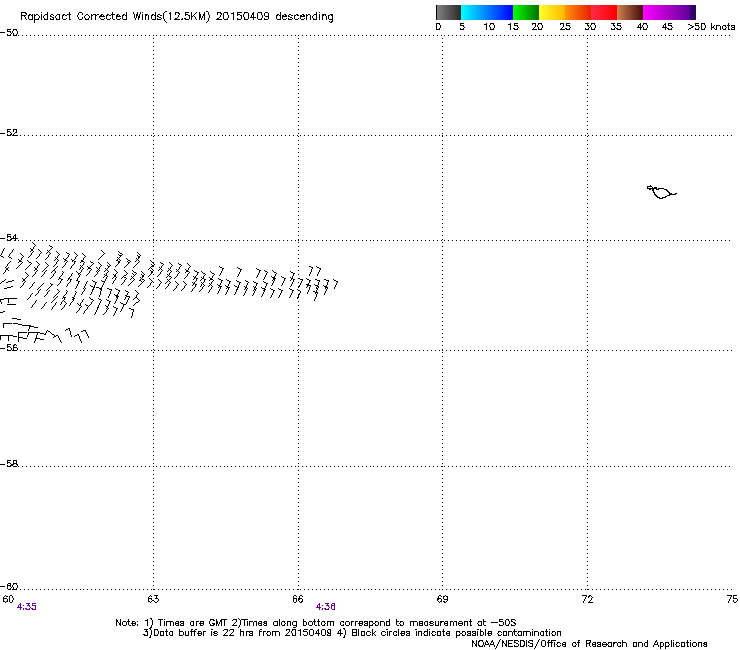The image size is (740, 650).
Task: Click the ">50 knots" legend label
Action: 711,27
